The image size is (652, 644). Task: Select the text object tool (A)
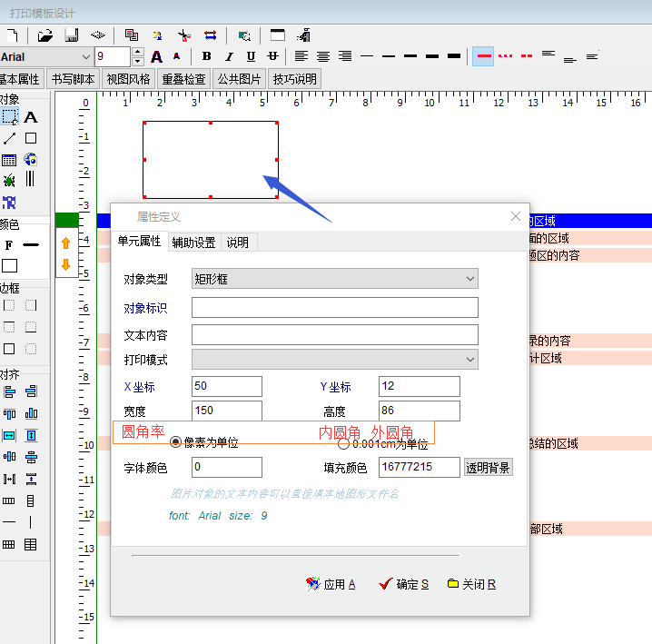tap(31, 117)
